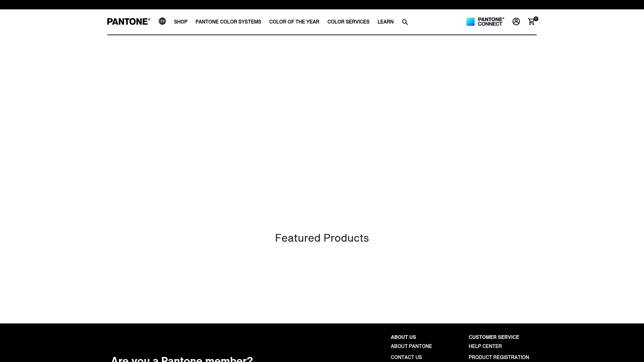Click the CUSTOMER SERVICE footer heading

[493, 337]
